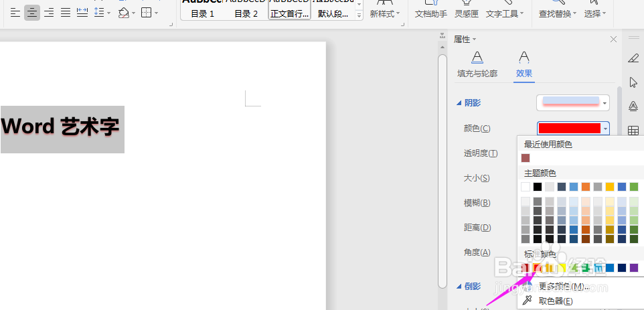Viewport: 644px width, 310px height.
Task: Click the sidebar menu lines icon
Action: pyautogui.click(x=633, y=37)
